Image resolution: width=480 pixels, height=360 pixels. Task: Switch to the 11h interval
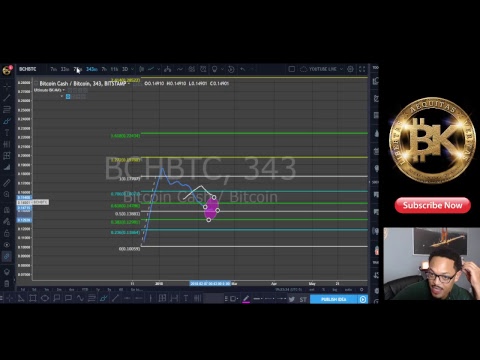pos(114,69)
